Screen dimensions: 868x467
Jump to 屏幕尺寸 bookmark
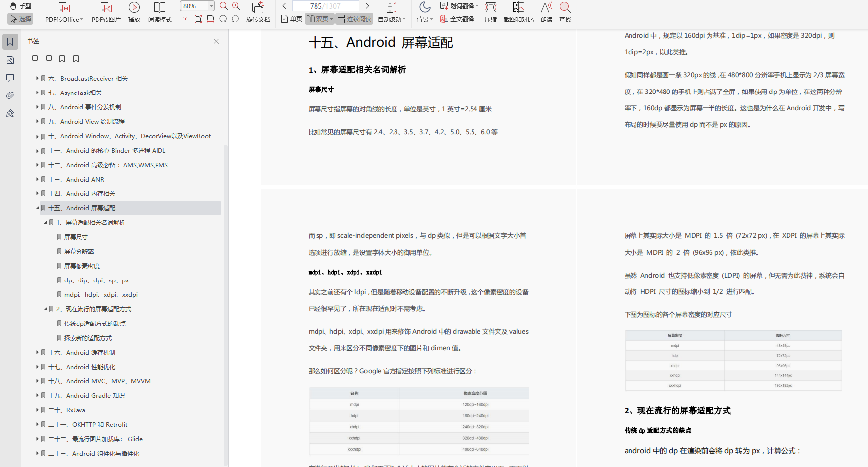[x=76, y=237]
